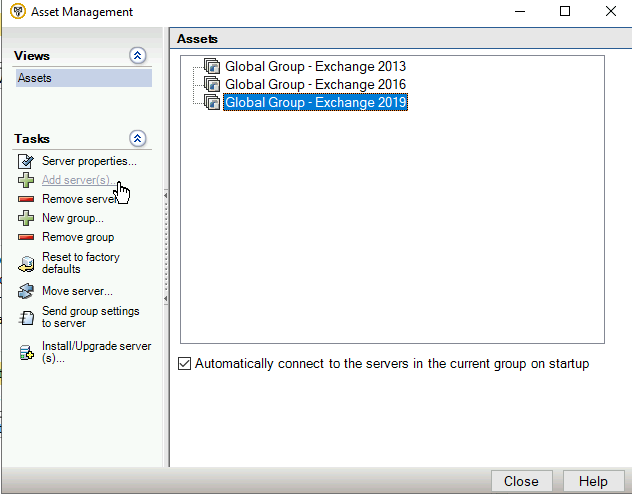Click the Add server(s)... link
This screenshot has width=632, height=494.
click(79, 180)
